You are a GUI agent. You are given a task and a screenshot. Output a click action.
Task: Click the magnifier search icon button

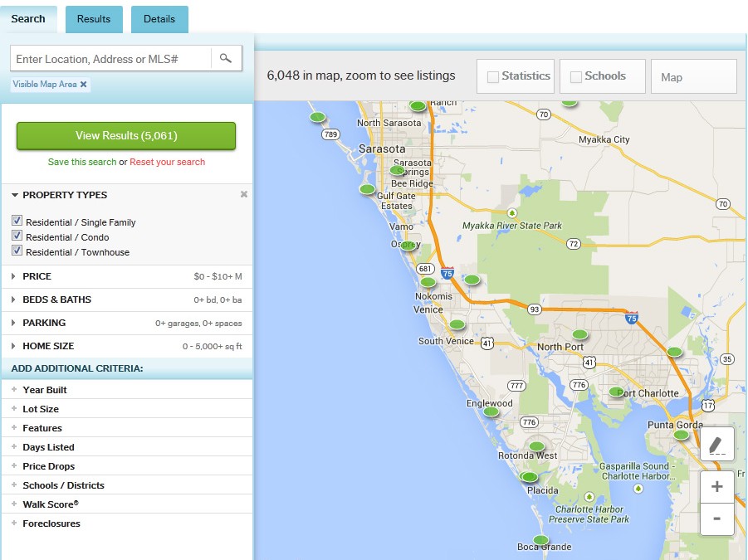pos(226,59)
